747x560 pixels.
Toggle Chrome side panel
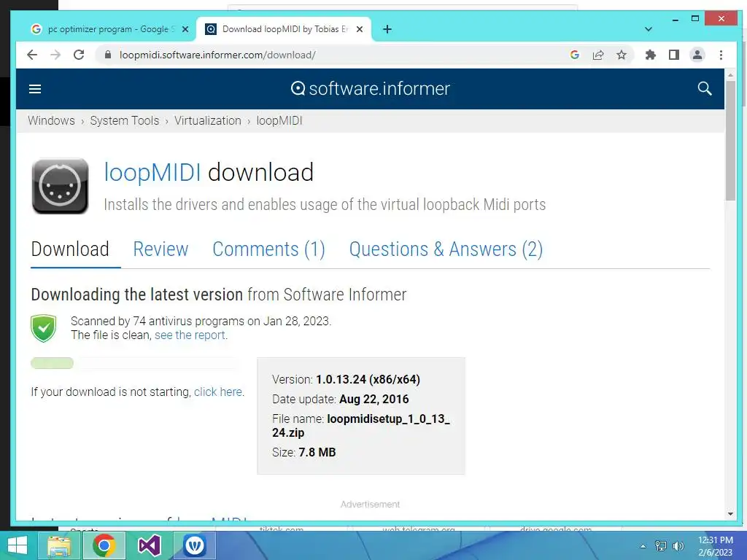pos(673,55)
